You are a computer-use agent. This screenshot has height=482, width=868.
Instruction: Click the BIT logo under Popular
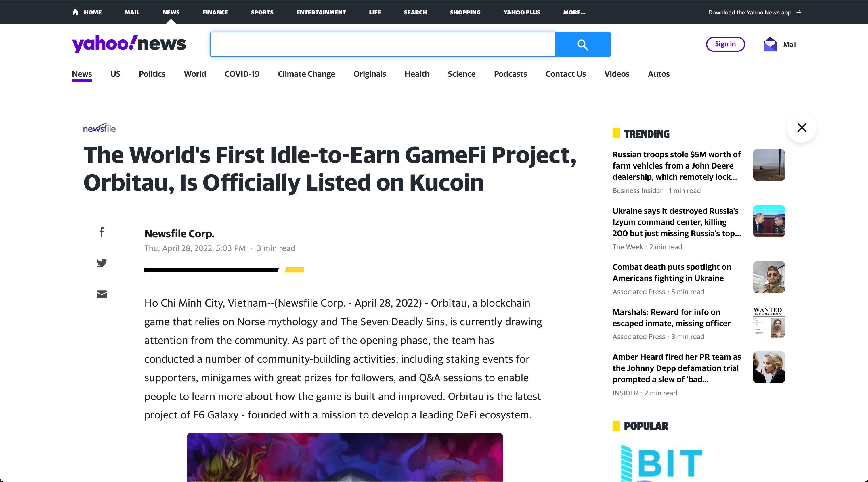[661, 463]
